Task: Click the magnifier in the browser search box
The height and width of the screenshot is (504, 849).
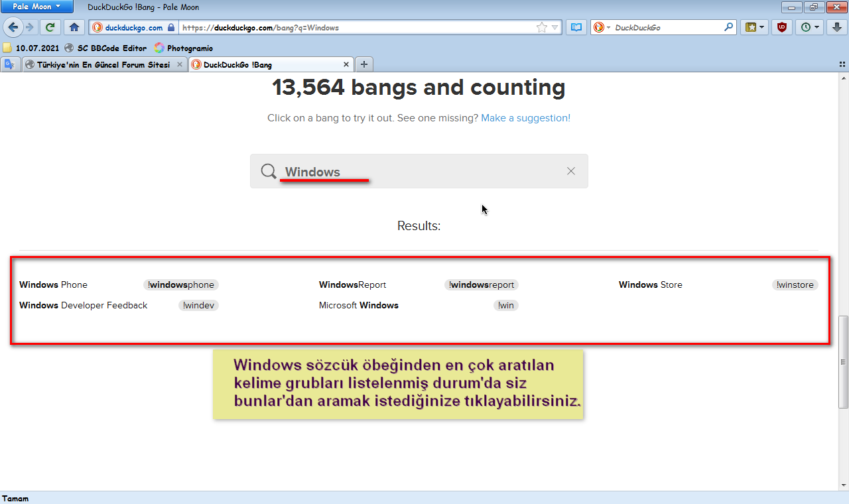Action: [729, 27]
